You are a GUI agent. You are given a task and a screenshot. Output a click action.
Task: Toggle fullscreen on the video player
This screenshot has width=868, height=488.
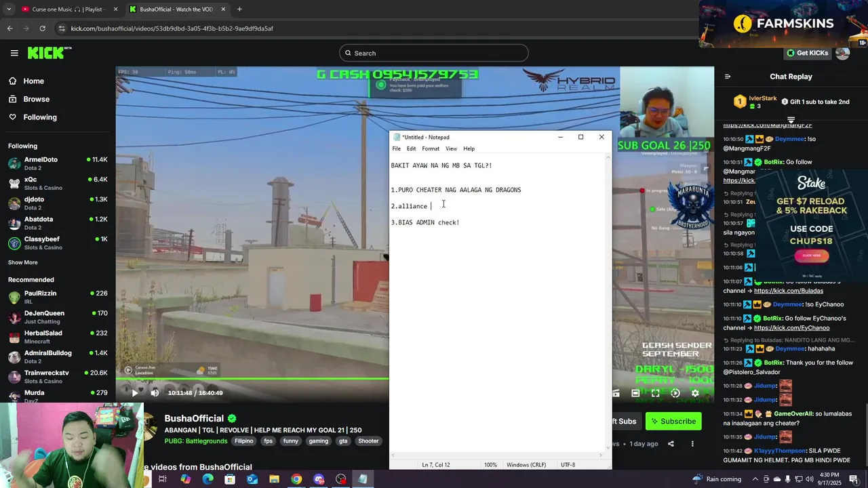coord(655,393)
